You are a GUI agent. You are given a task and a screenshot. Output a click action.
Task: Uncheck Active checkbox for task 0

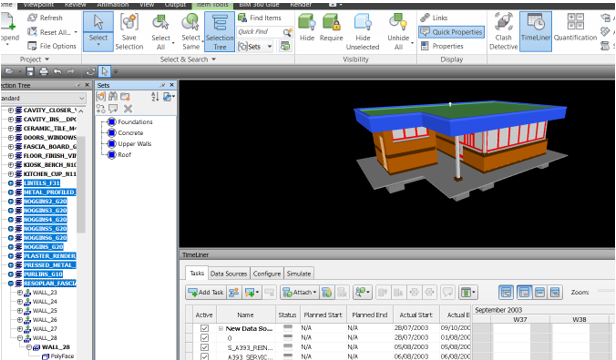click(x=204, y=338)
